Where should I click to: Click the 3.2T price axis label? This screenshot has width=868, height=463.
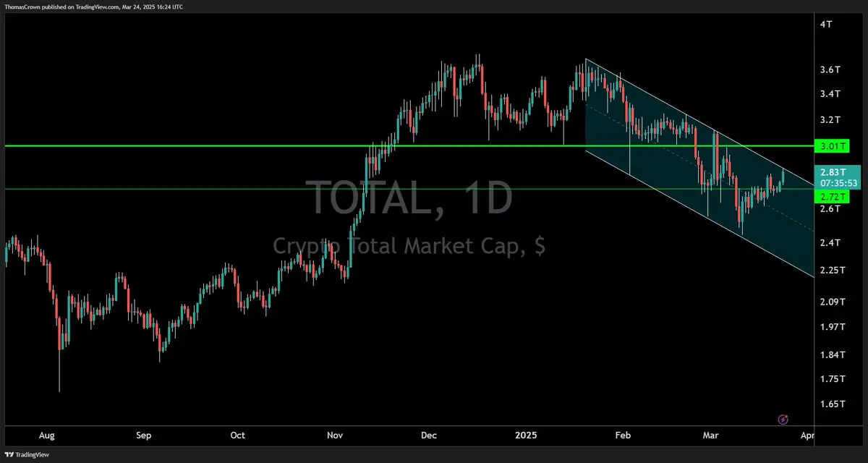pyautogui.click(x=830, y=119)
